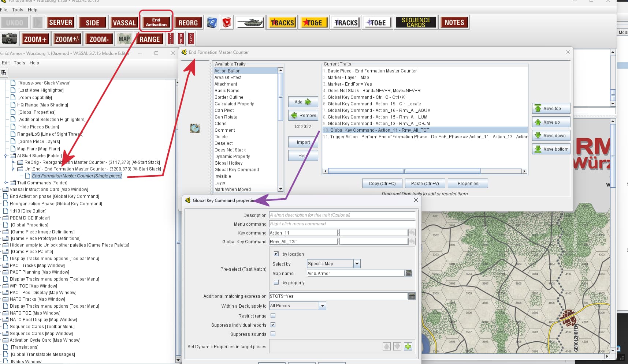
Task: Click the Import button
Action: click(x=303, y=142)
